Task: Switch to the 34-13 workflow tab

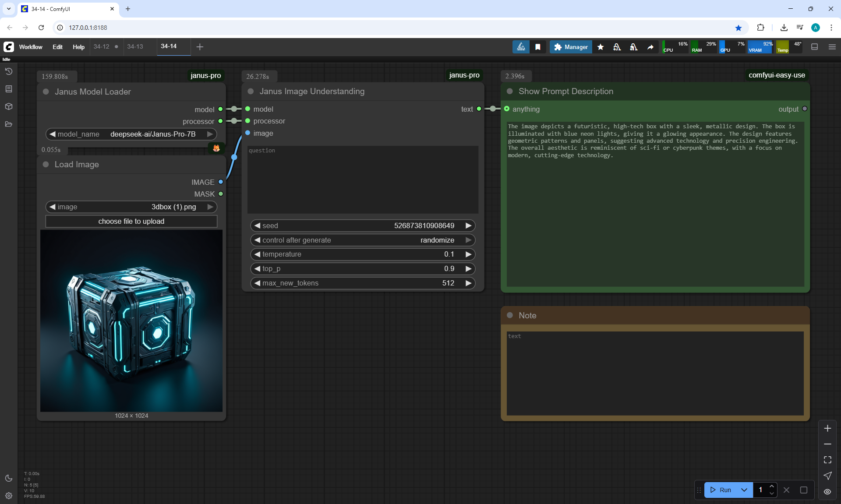Action: click(x=135, y=46)
